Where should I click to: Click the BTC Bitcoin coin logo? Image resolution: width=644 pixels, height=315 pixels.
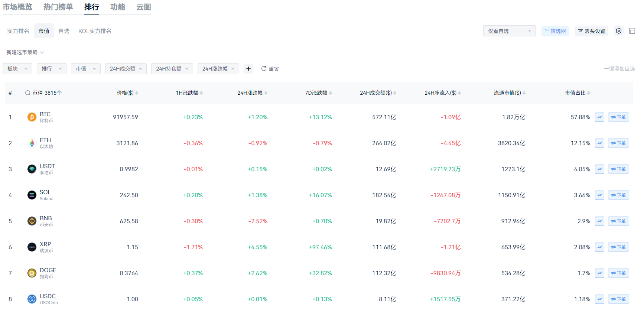[x=32, y=117]
